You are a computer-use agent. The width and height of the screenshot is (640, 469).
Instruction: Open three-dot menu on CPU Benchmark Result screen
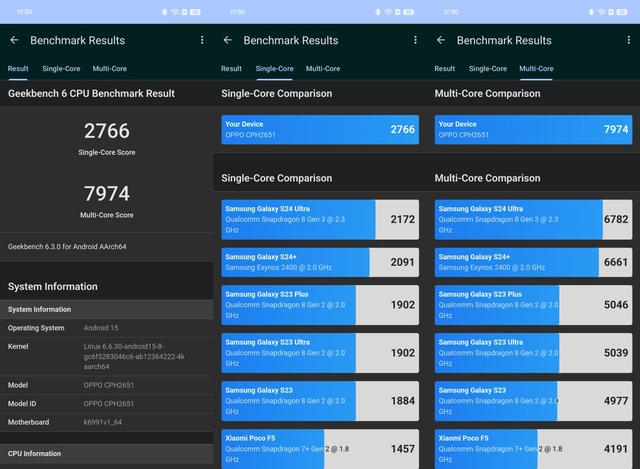[202, 40]
